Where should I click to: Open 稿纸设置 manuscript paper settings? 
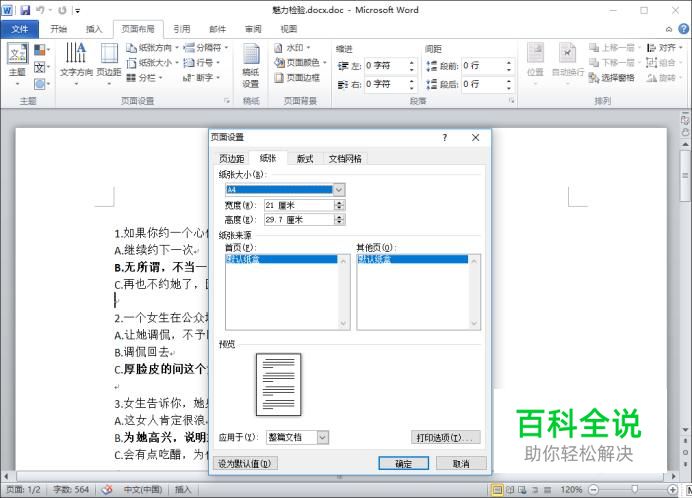click(251, 66)
